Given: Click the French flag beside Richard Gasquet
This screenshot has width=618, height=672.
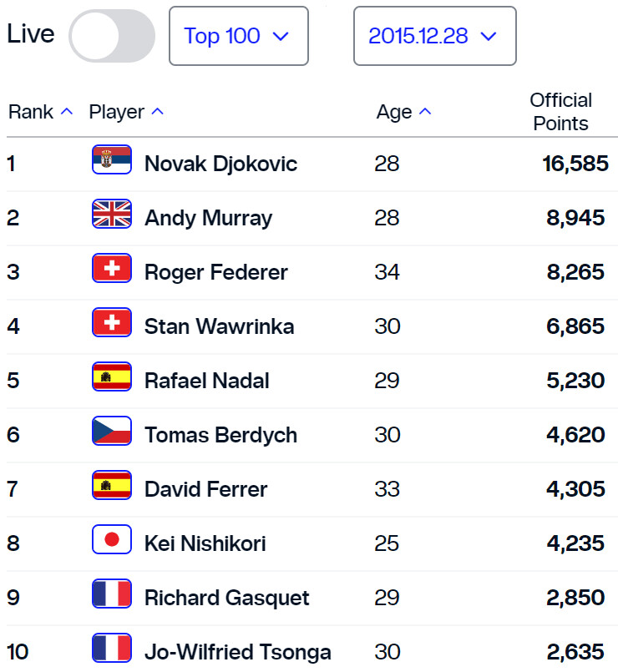Looking at the screenshot, I should coord(111,594).
